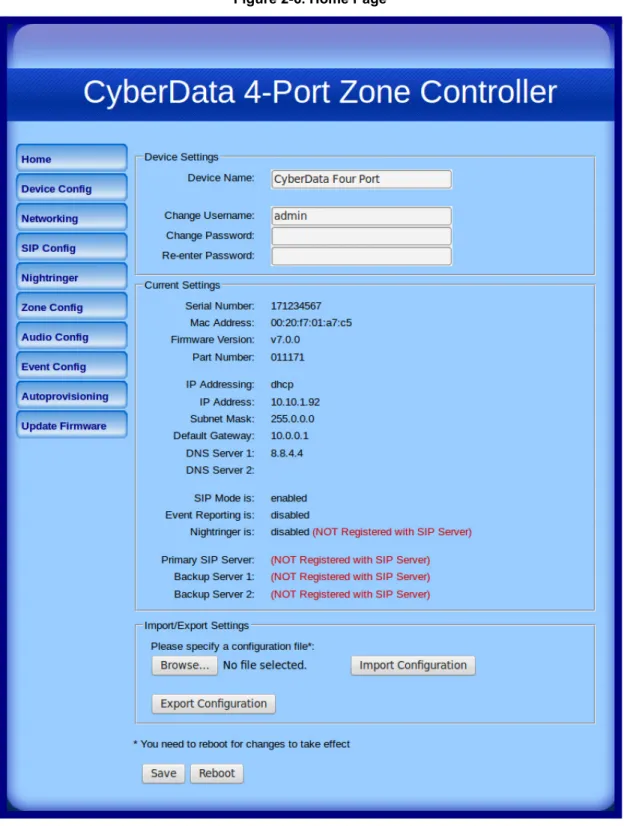Click the Import Configuration button

tap(413, 665)
